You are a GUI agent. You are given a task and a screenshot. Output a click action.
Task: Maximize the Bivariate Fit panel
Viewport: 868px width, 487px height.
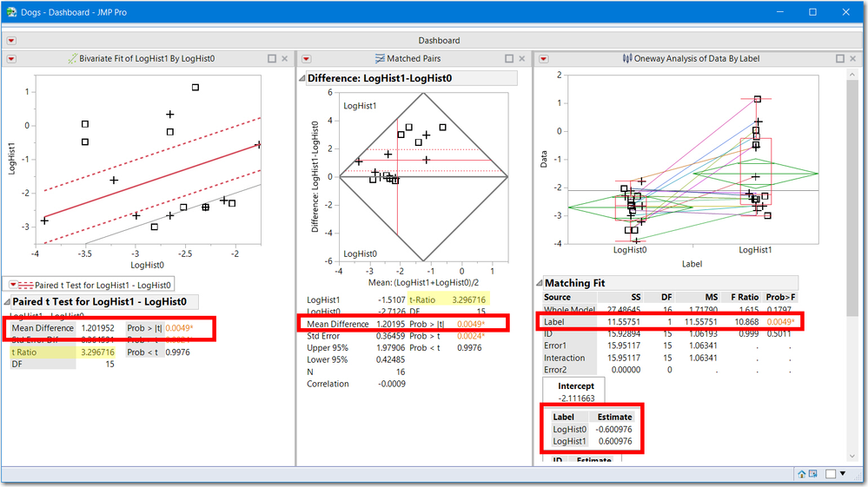(x=272, y=58)
